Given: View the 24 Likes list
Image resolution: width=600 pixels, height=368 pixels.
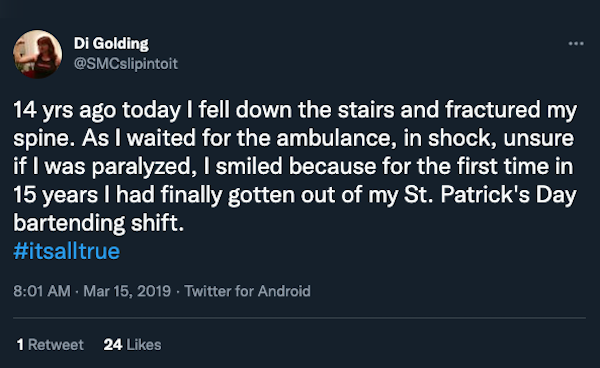Looking at the screenshot, I should coord(132,345).
